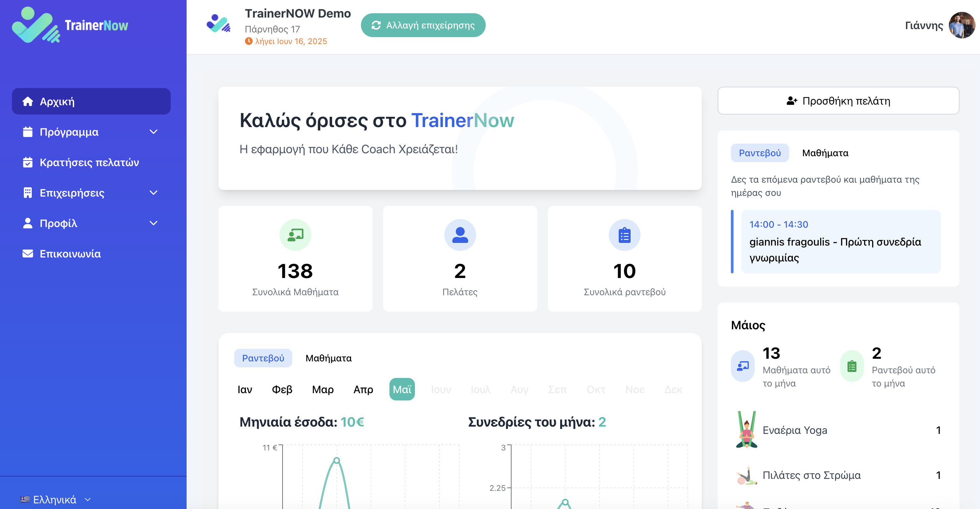Click the Εναέρια Yoga illustration
This screenshot has height=509, width=980.
click(x=746, y=430)
